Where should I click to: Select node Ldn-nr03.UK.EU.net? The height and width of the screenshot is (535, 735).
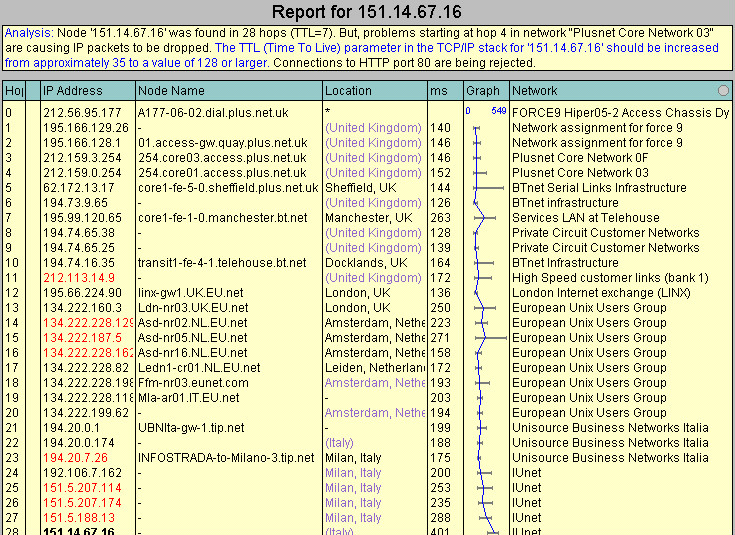tap(193, 308)
